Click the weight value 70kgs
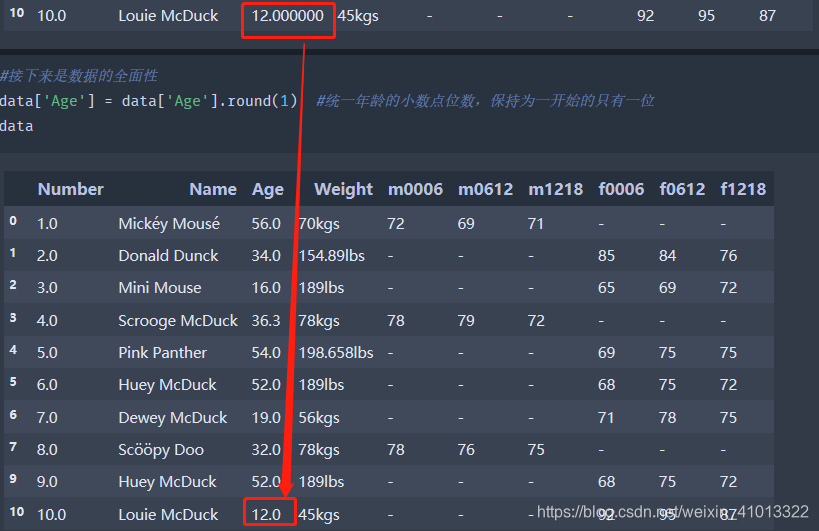Screen dimensions: 819x531 pyautogui.click(x=319, y=223)
